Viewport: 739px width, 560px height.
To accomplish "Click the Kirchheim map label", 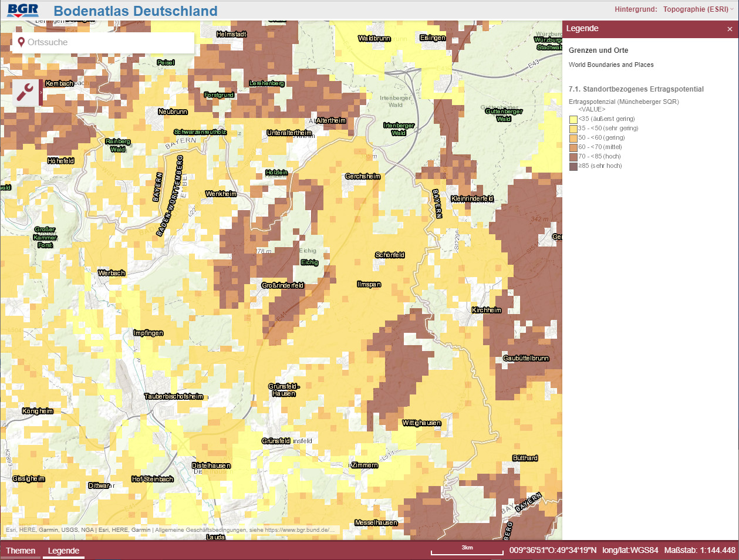I will [x=487, y=310].
